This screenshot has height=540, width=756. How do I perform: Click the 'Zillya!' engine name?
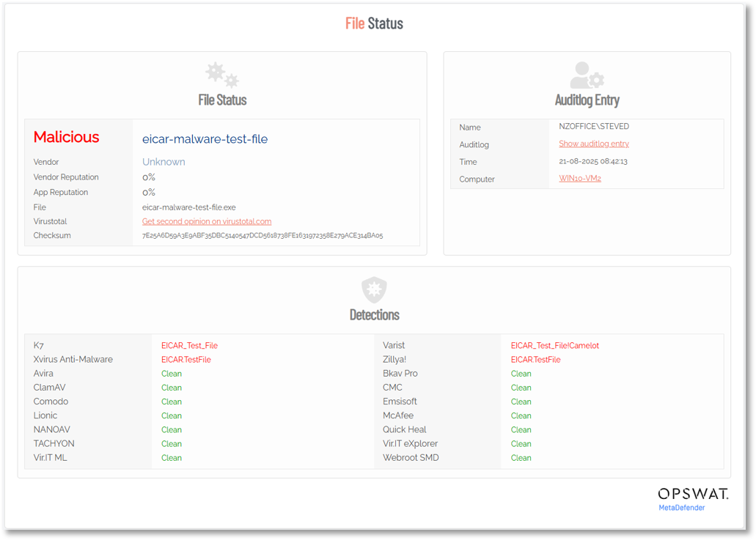(394, 359)
